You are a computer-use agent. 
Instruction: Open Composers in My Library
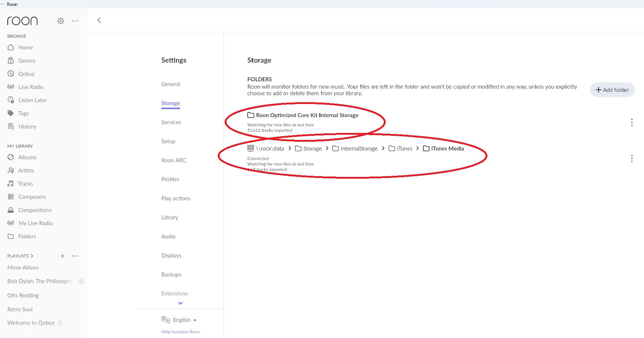click(32, 197)
